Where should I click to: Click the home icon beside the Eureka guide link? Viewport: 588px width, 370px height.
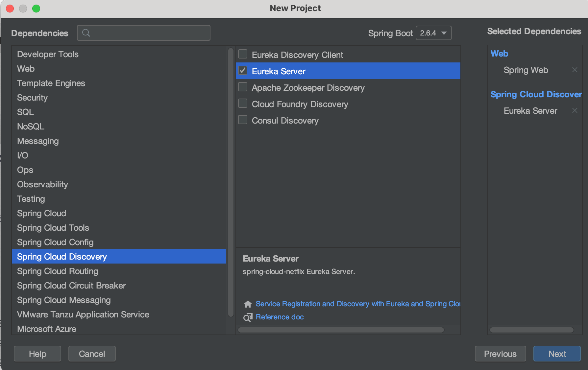(248, 304)
